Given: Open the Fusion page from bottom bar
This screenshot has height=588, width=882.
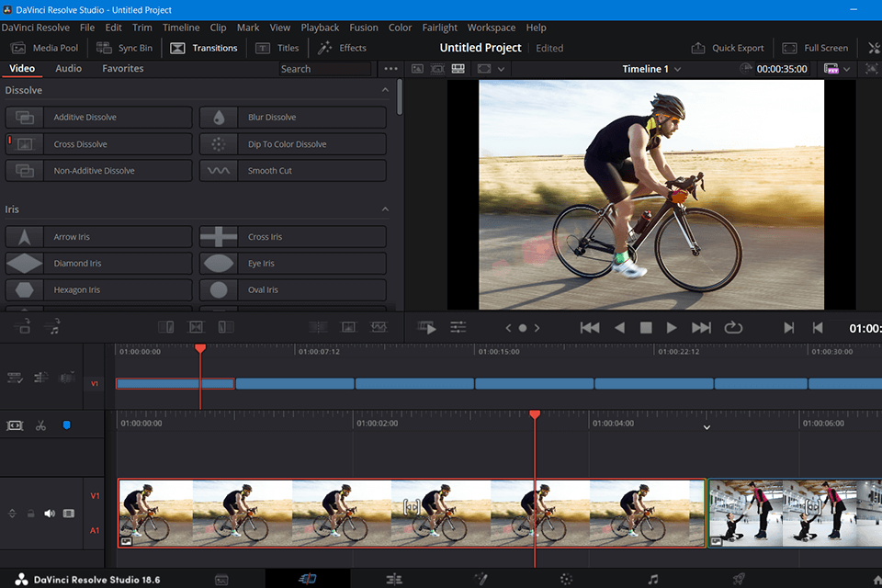Looking at the screenshot, I should (480, 579).
